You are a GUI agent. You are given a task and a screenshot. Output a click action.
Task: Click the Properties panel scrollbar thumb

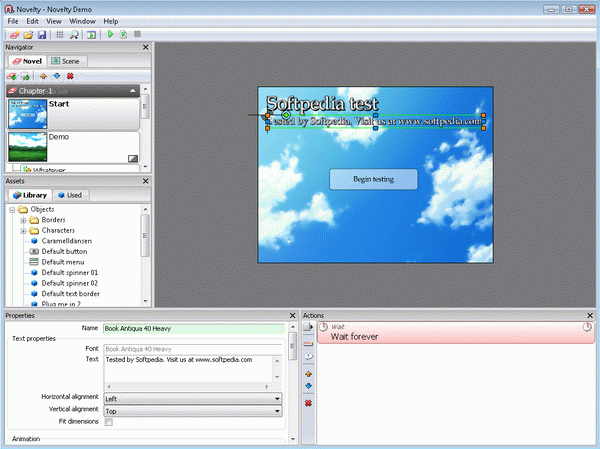pyautogui.click(x=293, y=346)
